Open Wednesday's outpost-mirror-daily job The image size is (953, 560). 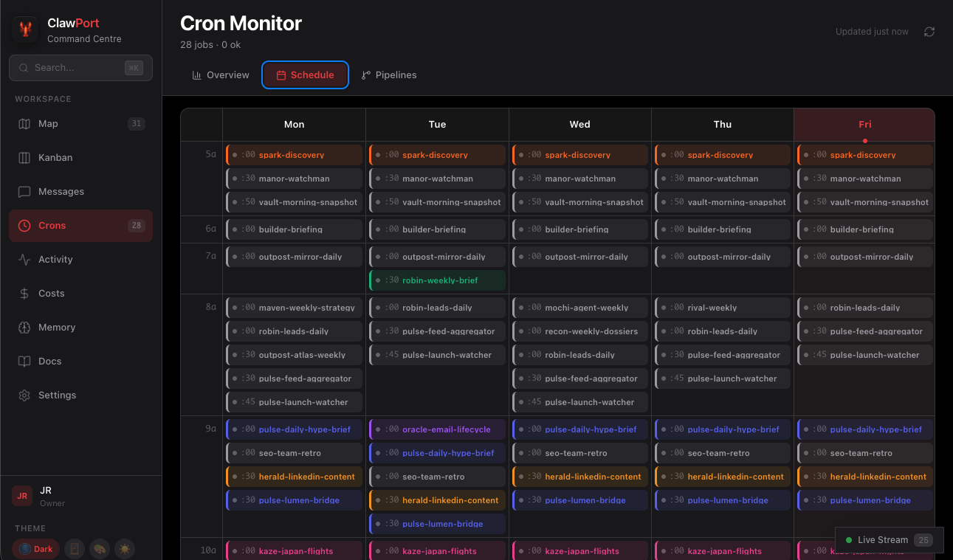click(x=579, y=257)
